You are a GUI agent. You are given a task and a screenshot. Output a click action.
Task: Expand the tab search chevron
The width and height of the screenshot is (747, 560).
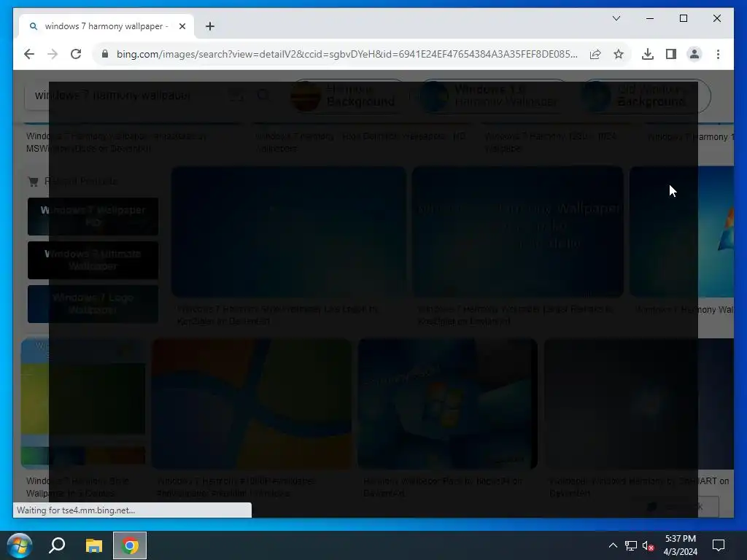coord(616,18)
